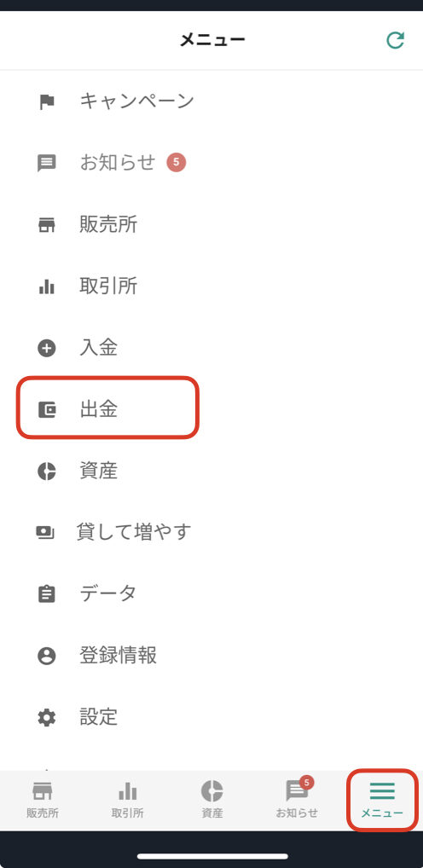Tap the plus circle icon for 入金
423x868 pixels.
(x=47, y=348)
